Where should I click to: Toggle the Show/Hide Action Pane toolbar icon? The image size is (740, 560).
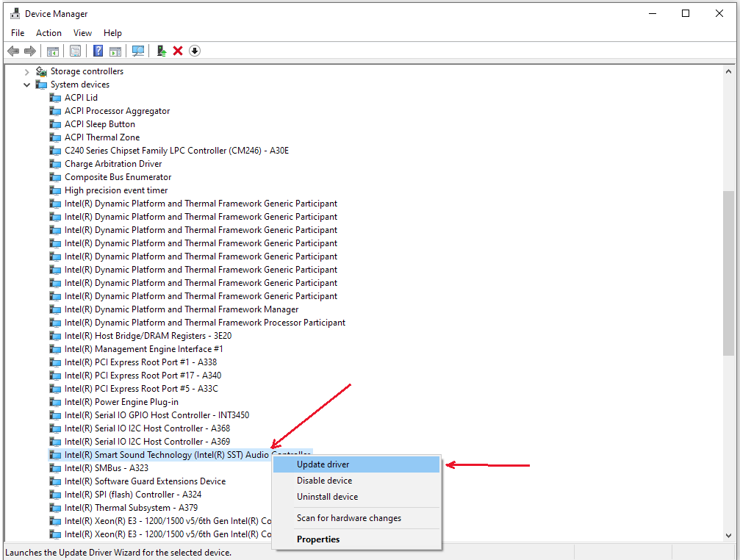click(x=115, y=51)
